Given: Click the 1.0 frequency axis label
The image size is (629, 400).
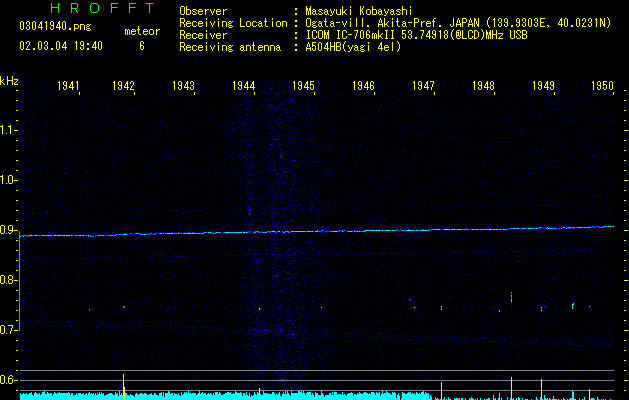Looking at the screenshot, I should coord(8,180).
